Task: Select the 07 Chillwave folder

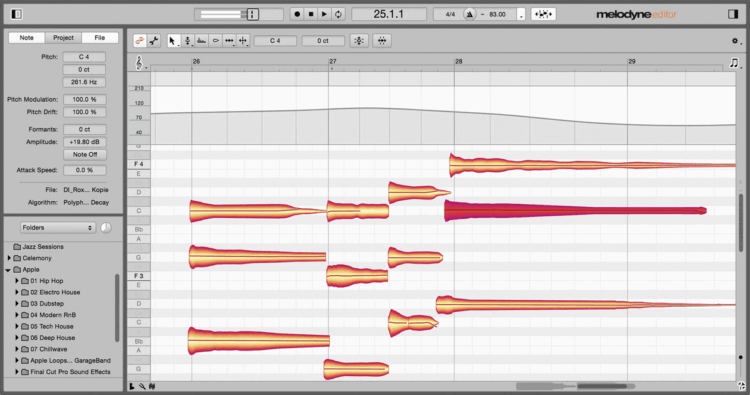Action: point(48,349)
